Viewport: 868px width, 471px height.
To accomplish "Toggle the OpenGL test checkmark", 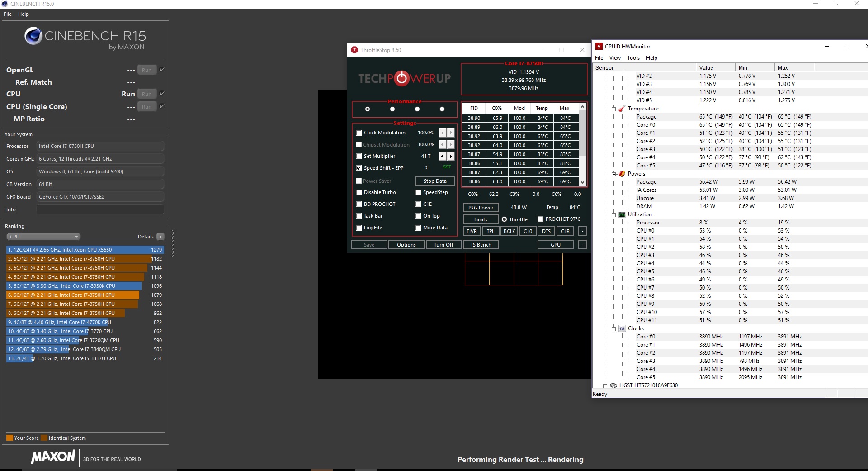I will click(162, 69).
